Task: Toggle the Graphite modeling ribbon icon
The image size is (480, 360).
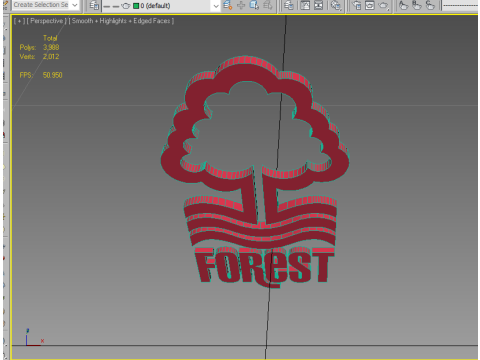Action: coord(289,5)
